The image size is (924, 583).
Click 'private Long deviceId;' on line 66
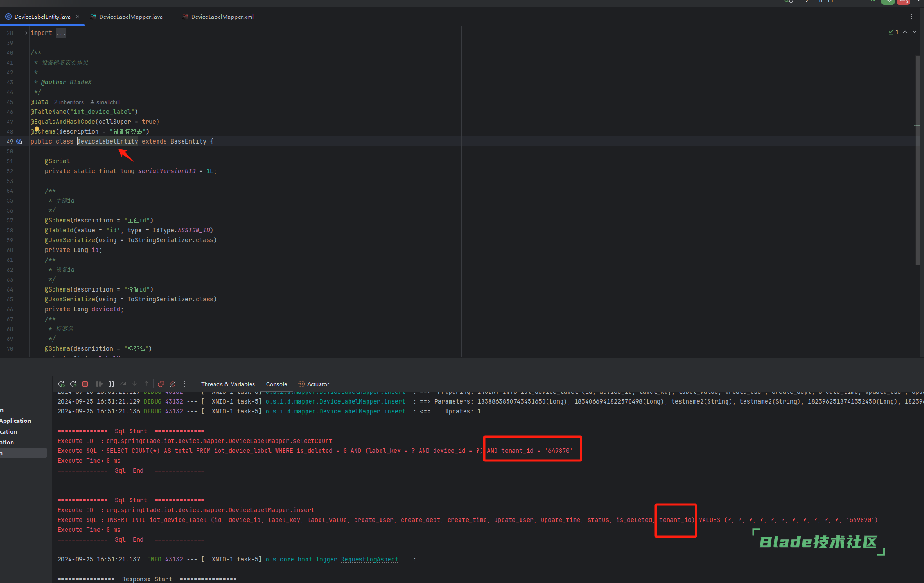[84, 309]
